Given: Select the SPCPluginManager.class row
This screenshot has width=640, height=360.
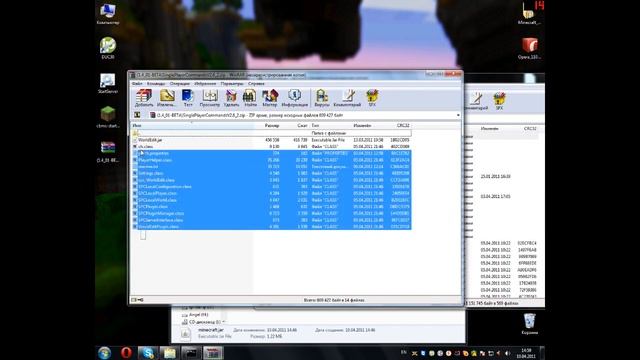Looking at the screenshot, I should point(272,213).
